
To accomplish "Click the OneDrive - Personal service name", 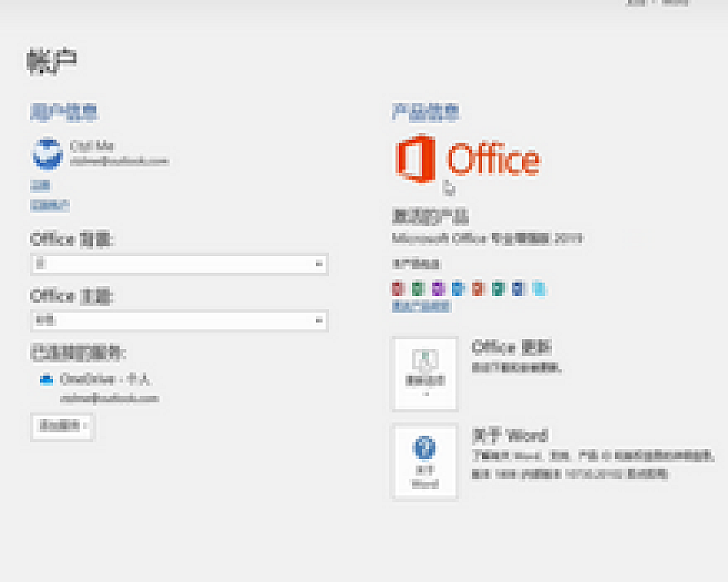I will (x=106, y=379).
